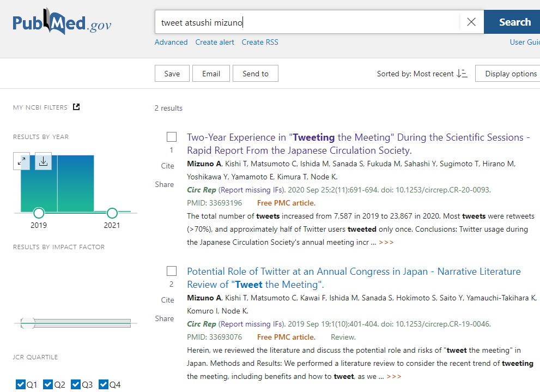Uncheck the Q3 quartile checkbox
This screenshot has height=392, width=540.
click(x=76, y=384)
